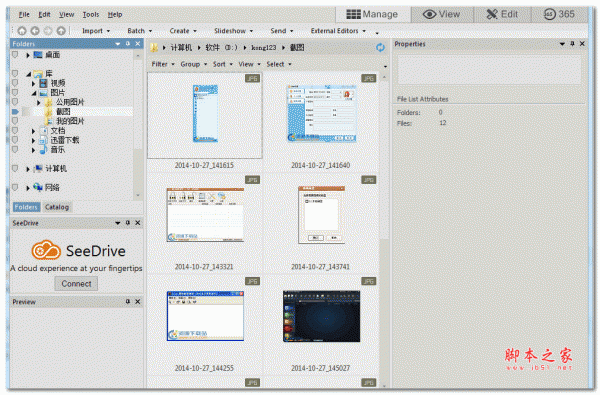Toggle Easy-Select box beside 网络
The width and height of the screenshot is (600, 395).
(15, 188)
